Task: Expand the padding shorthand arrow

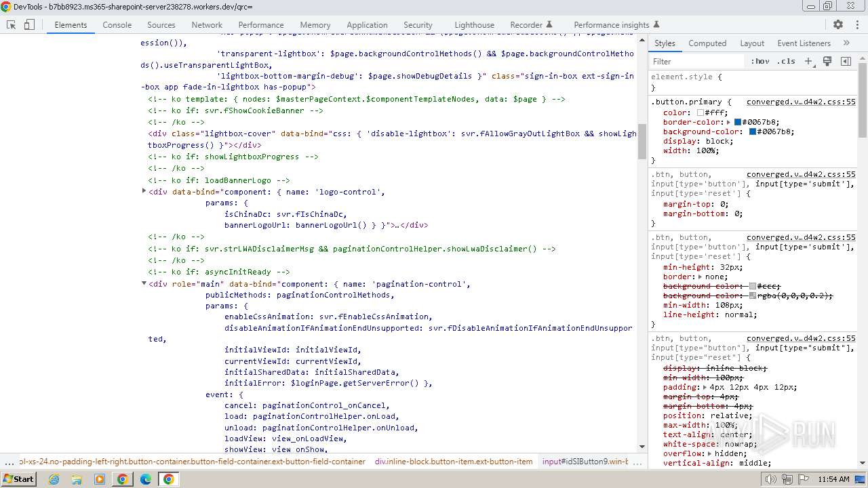Action: (705, 388)
